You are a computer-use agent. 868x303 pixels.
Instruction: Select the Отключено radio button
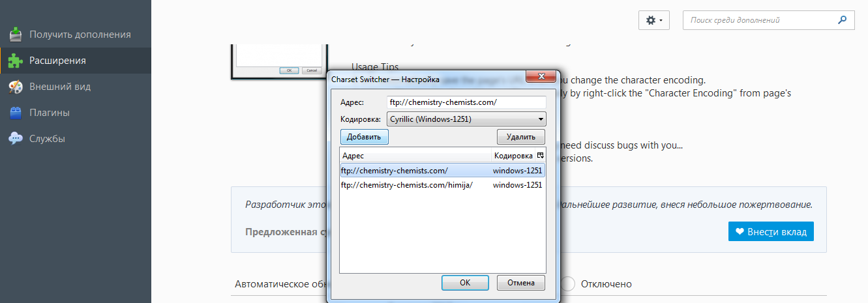click(568, 284)
